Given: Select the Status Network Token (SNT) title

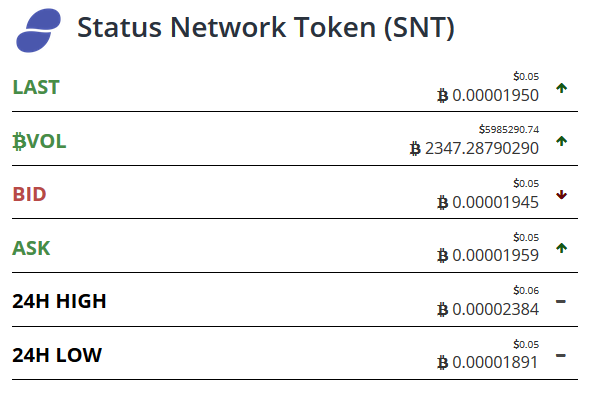Looking at the screenshot, I should [x=266, y=27].
